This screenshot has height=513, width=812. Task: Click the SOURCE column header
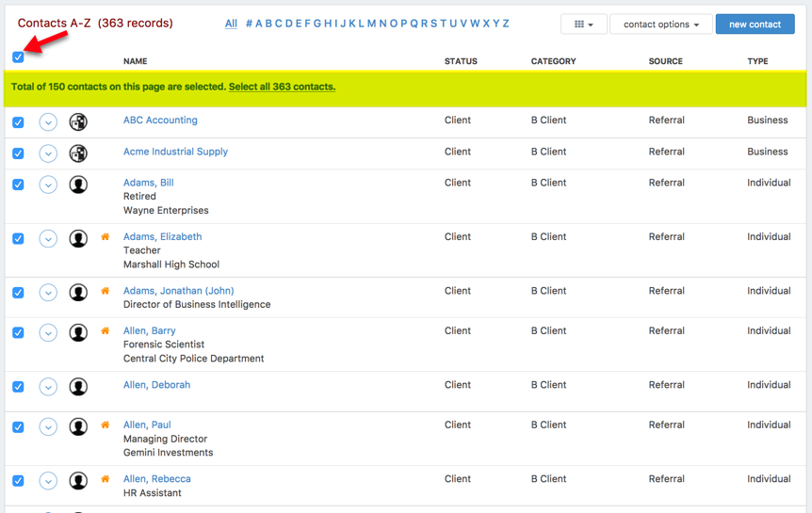tap(665, 61)
